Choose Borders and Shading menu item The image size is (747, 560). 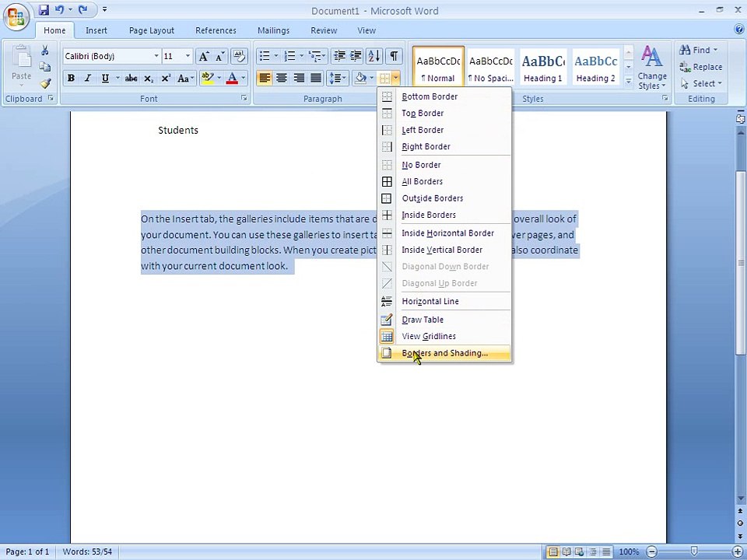445,353
